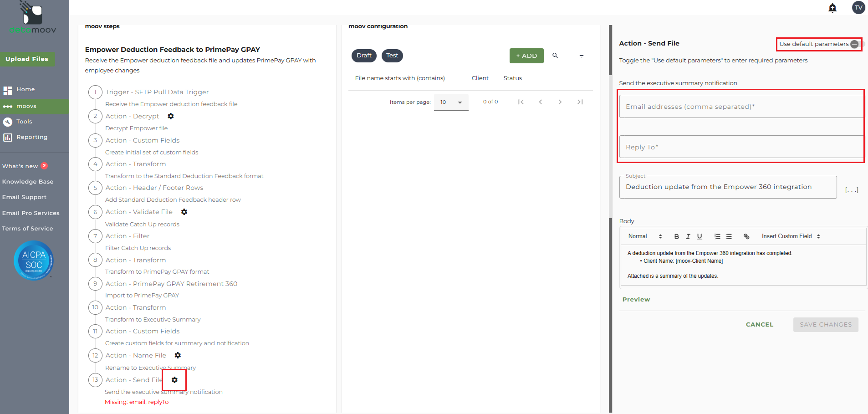Open the Normal text style dropdown
The image size is (868, 414).
point(645,236)
